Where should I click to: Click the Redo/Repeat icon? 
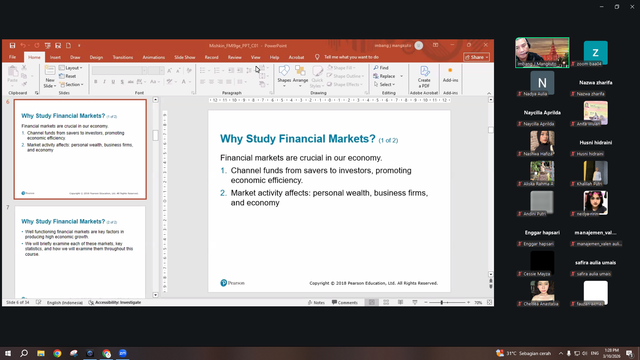[37, 46]
